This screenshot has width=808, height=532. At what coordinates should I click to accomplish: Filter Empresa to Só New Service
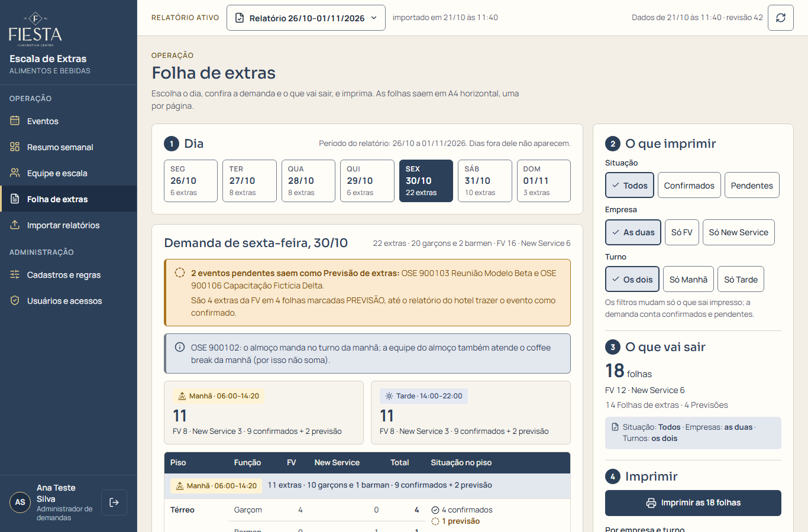[x=739, y=232]
